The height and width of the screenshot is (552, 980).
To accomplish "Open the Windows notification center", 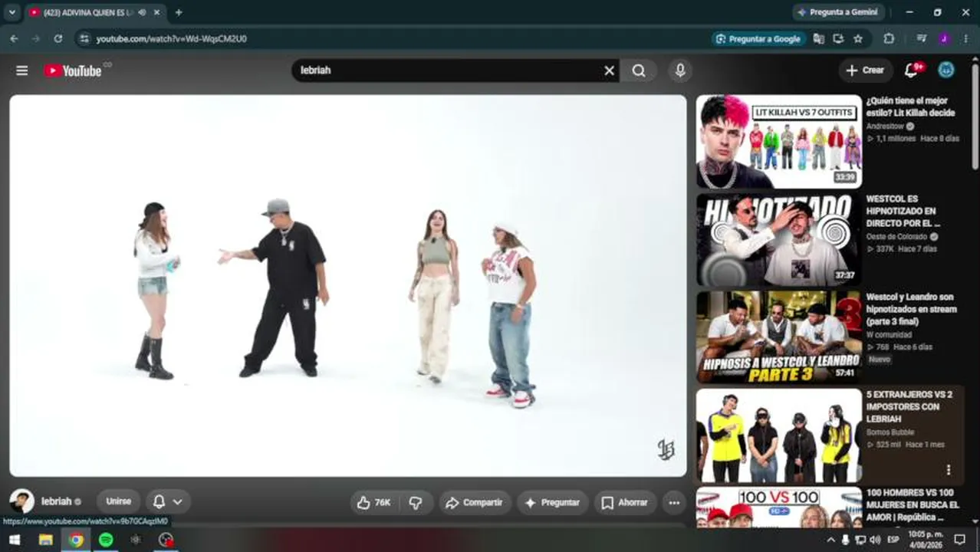I will [959, 540].
